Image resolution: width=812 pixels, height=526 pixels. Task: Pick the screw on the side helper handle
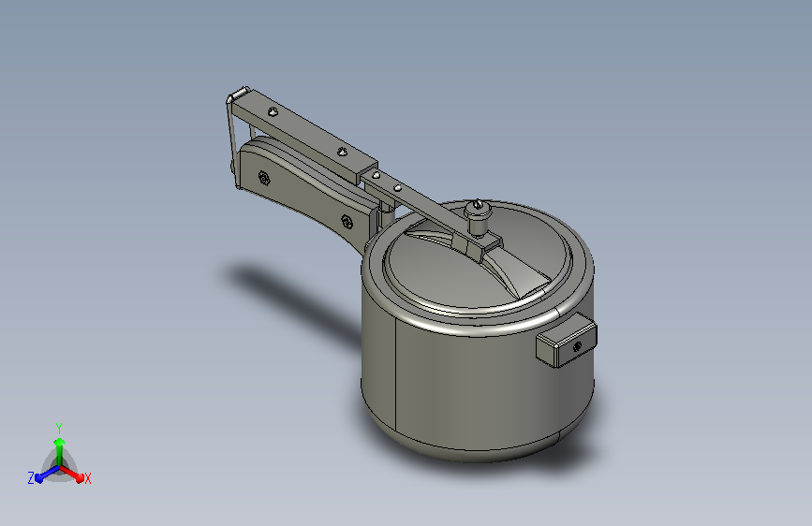pos(577,347)
